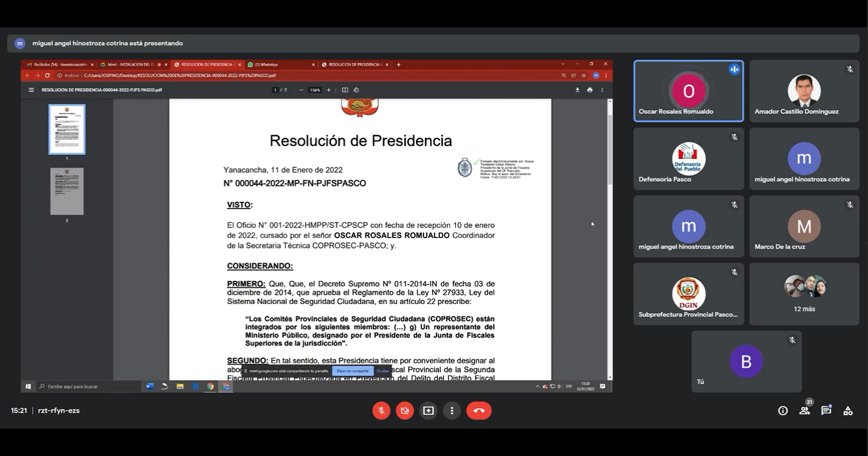Open a new browser tab
The height and width of the screenshot is (456, 868).
pos(398,65)
